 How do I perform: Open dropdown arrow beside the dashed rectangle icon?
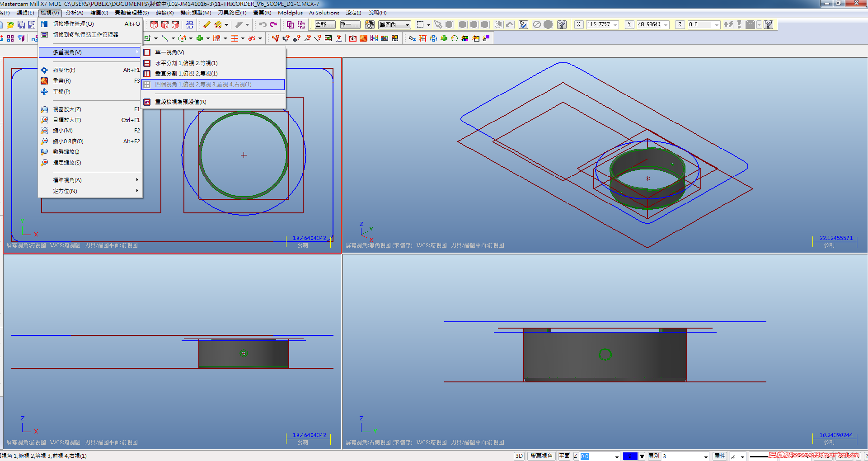pos(428,25)
